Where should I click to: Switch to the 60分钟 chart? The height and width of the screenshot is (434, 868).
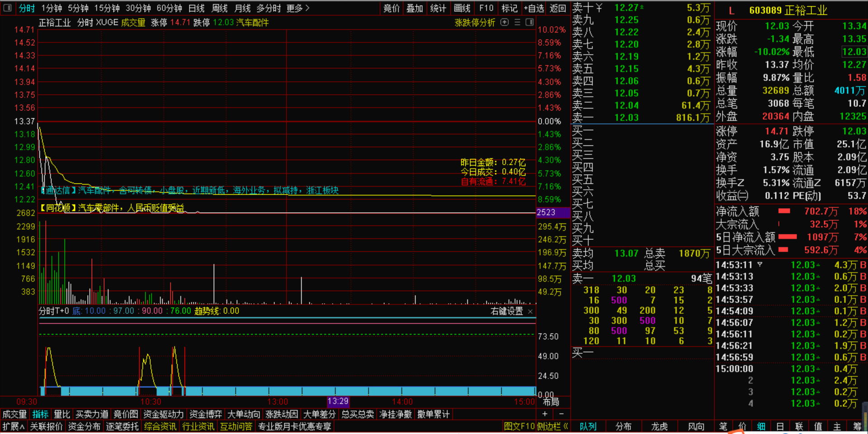(170, 8)
